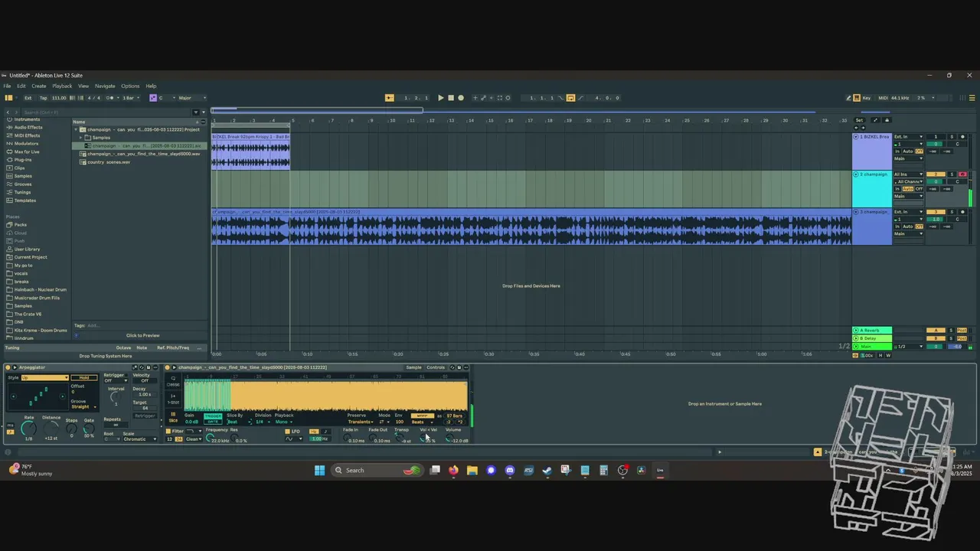Image resolution: width=980 pixels, height=551 pixels.
Task: Open the 1 Bar quantization dropdown
Action: (129, 98)
